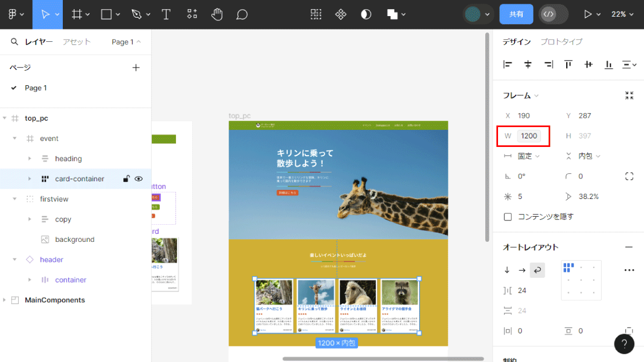Image resolution: width=644 pixels, height=362 pixels.
Task: Switch to the アセット tab
Action: 77,42
